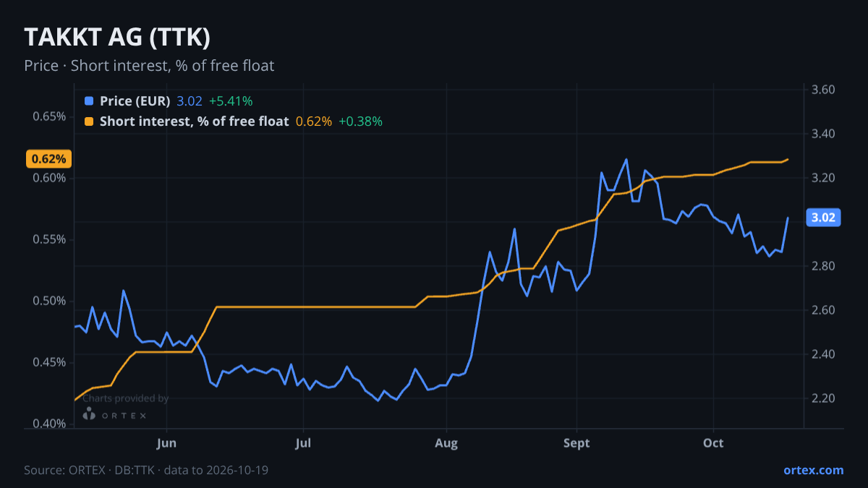
Task: Click the 2.80 right axis label
Action: [824, 266]
